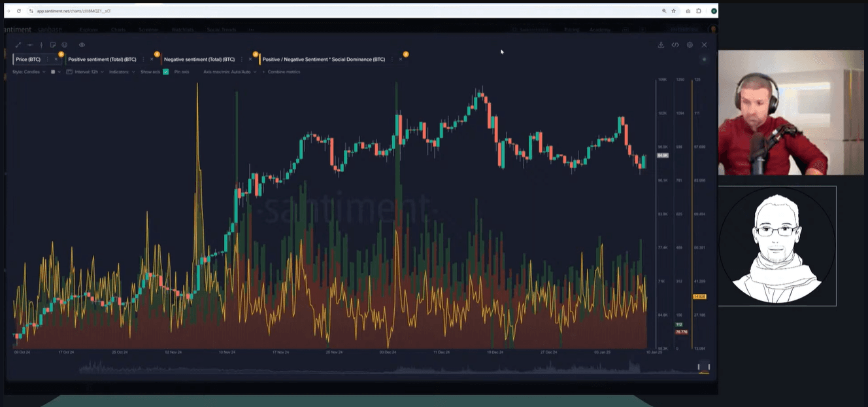Image resolution: width=868 pixels, height=407 pixels.
Task: Select the vertical line drawing tool
Action: (41, 45)
